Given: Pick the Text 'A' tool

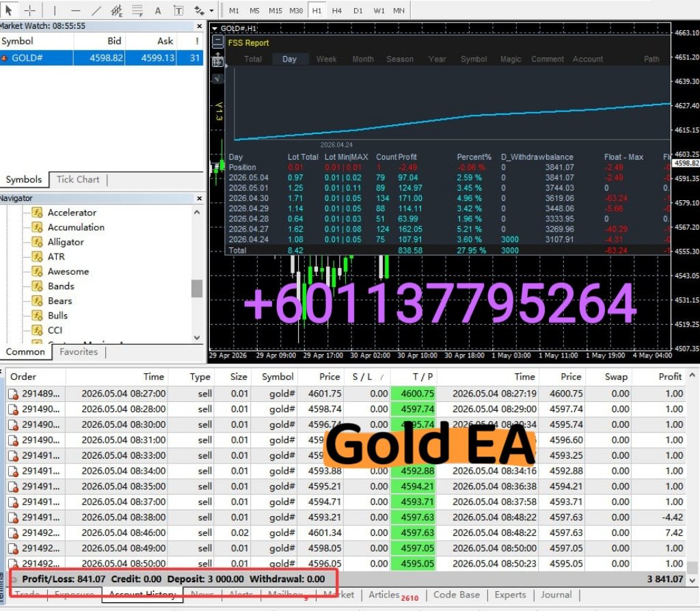Looking at the screenshot, I should pyautogui.click(x=158, y=10).
